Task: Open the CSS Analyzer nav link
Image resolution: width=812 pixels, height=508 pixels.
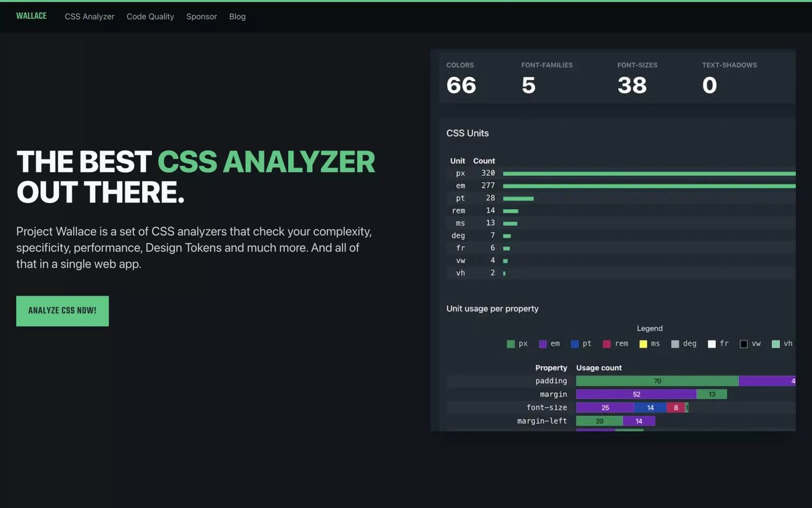Action: click(x=89, y=17)
